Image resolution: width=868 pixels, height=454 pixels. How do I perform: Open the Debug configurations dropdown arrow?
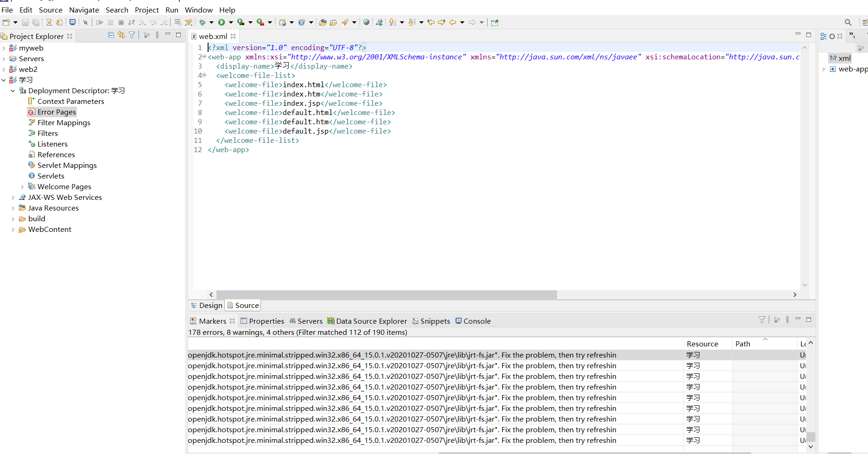coord(211,22)
